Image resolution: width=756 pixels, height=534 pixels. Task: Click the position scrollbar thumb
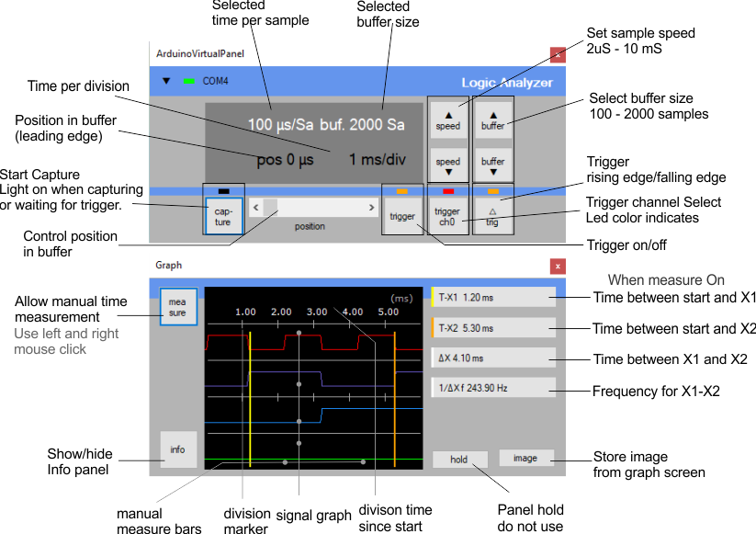(x=270, y=208)
